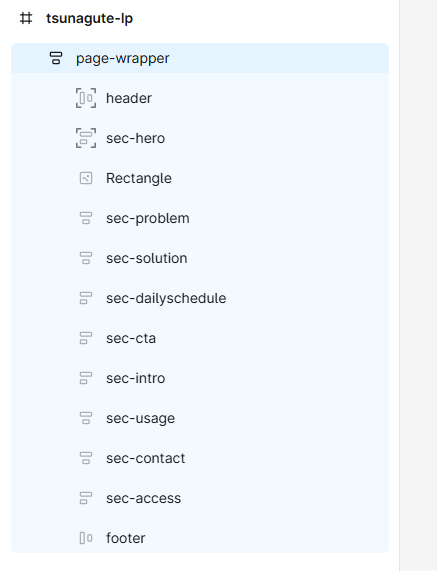437x571 pixels.
Task: Select the tsunagute-lp frame layer
Action: click(x=89, y=18)
